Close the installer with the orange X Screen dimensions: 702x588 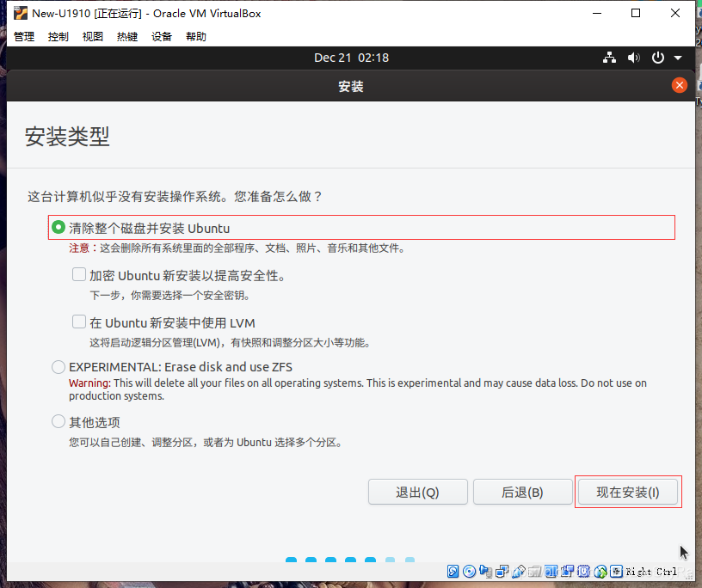point(679,85)
